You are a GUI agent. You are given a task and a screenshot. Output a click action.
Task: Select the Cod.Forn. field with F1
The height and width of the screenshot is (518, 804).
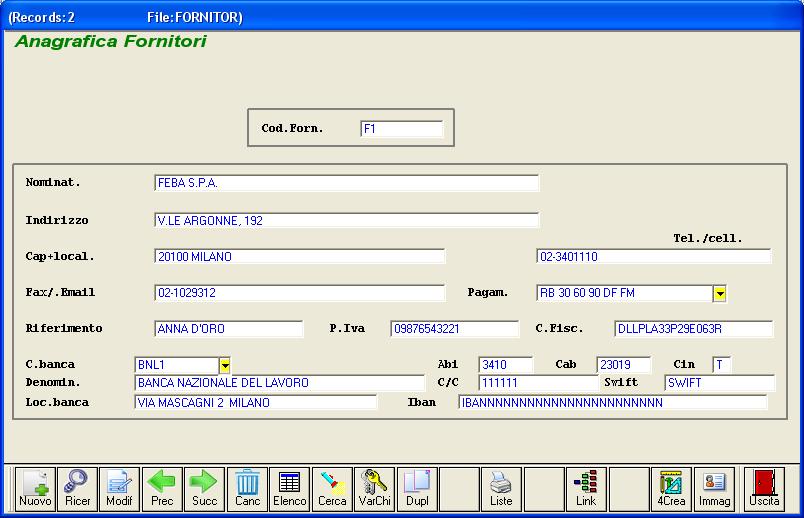401,129
